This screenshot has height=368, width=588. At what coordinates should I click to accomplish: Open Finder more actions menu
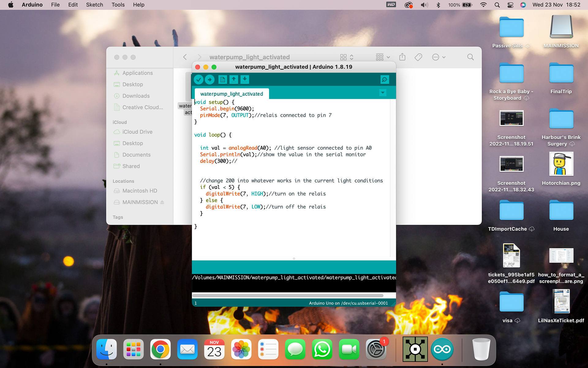coord(439,57)
